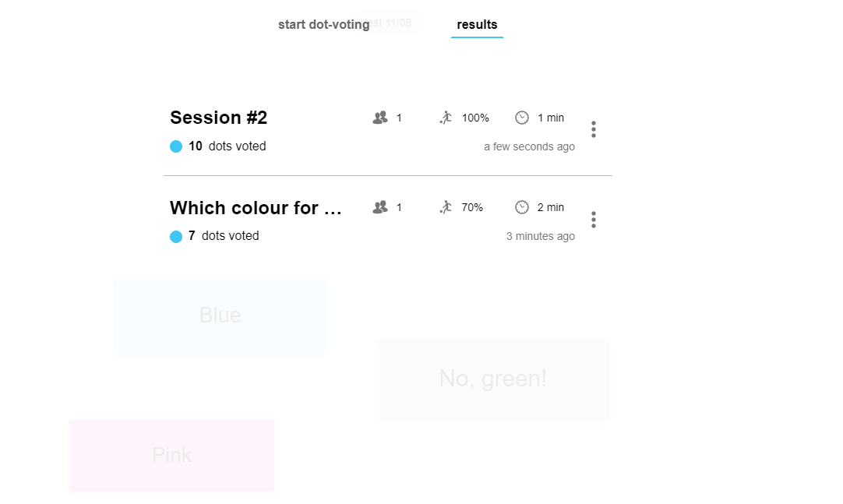Click runner icon showing 70% completion
The height and width of the screenshot is (504, 843).
tap(446, 207)
